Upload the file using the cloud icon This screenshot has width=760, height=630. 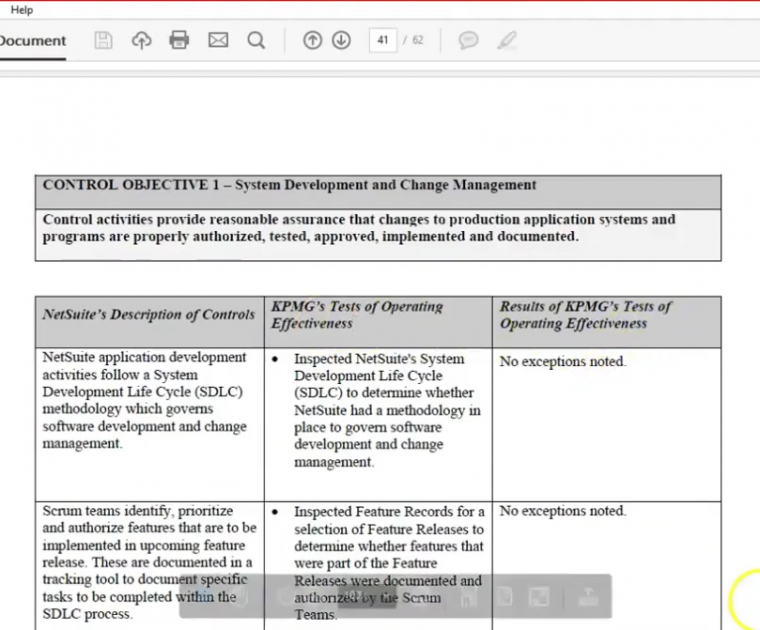(141, 41)
